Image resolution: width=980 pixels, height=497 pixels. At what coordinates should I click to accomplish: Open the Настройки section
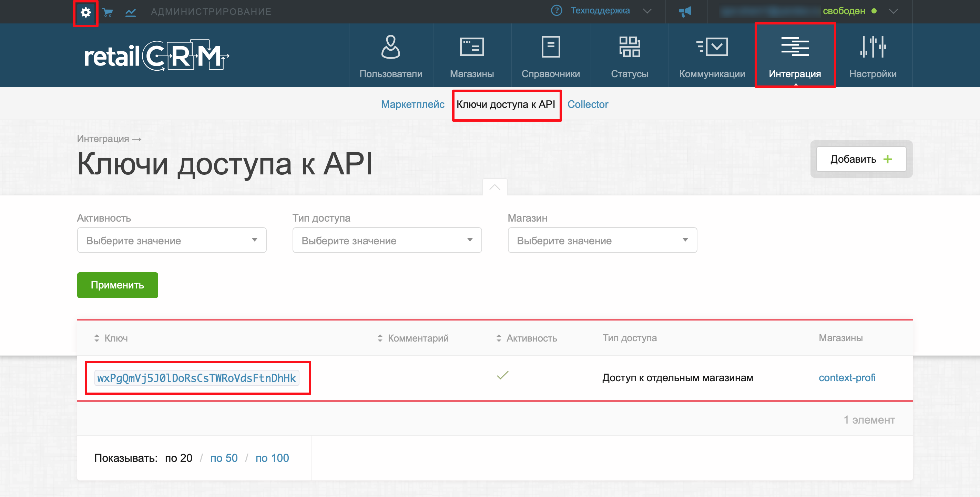tap(873, 55)
